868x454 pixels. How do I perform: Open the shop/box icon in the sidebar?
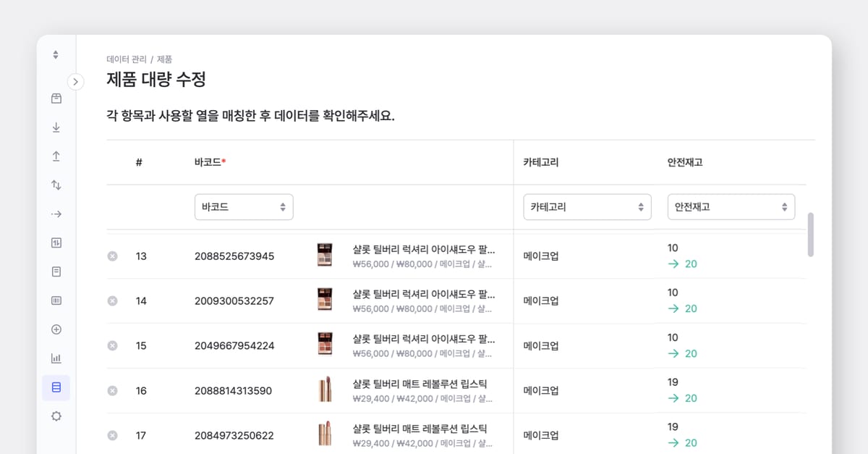click(x=56, y=98)
